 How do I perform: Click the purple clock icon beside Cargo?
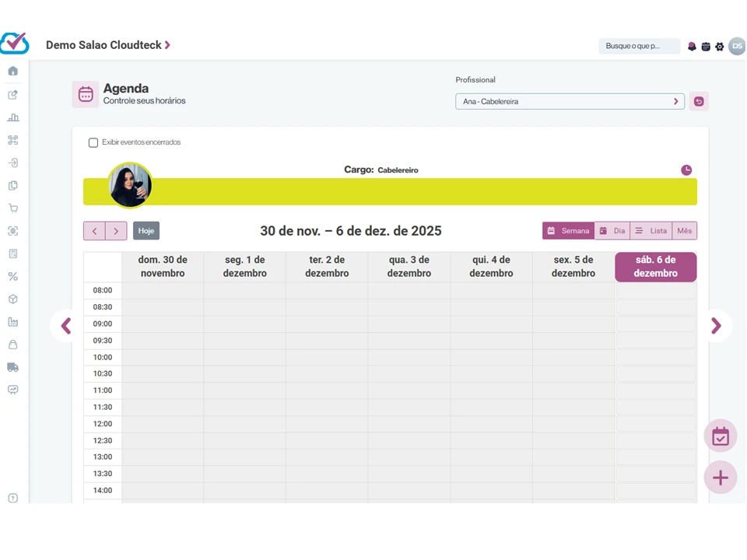(686, 170)
